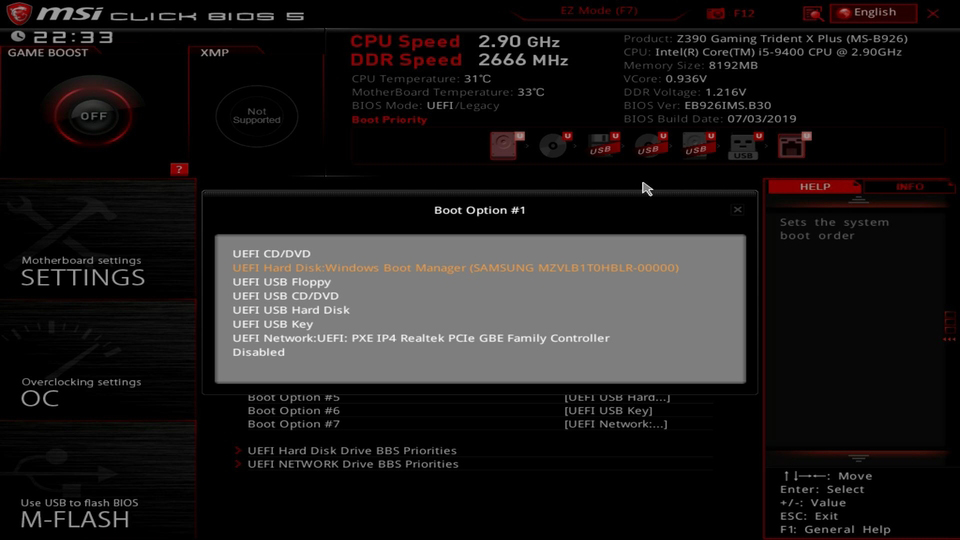Click the VCore 0.936V reading
The height and width of the screenshot is (540, 960).
tap(665, 79)
